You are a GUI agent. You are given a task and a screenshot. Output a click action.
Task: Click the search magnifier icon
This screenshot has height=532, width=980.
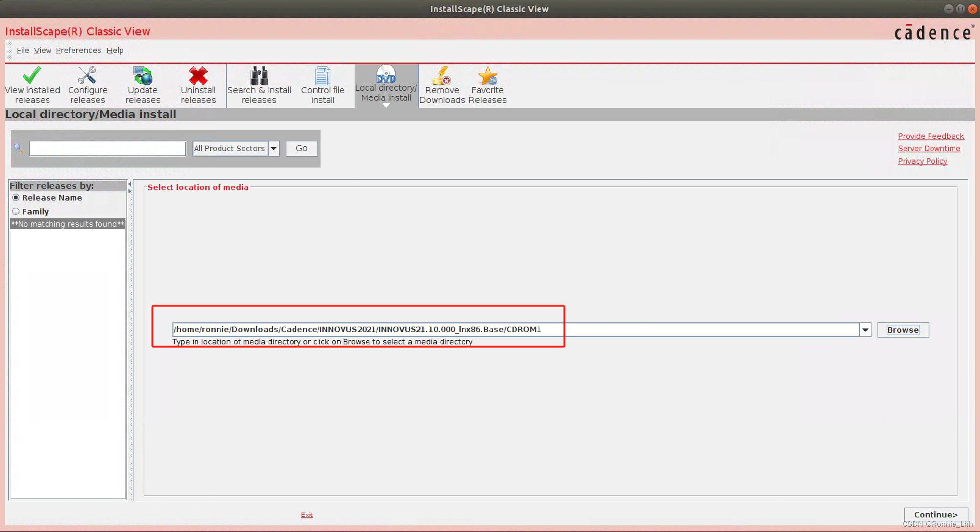(19, 147)
